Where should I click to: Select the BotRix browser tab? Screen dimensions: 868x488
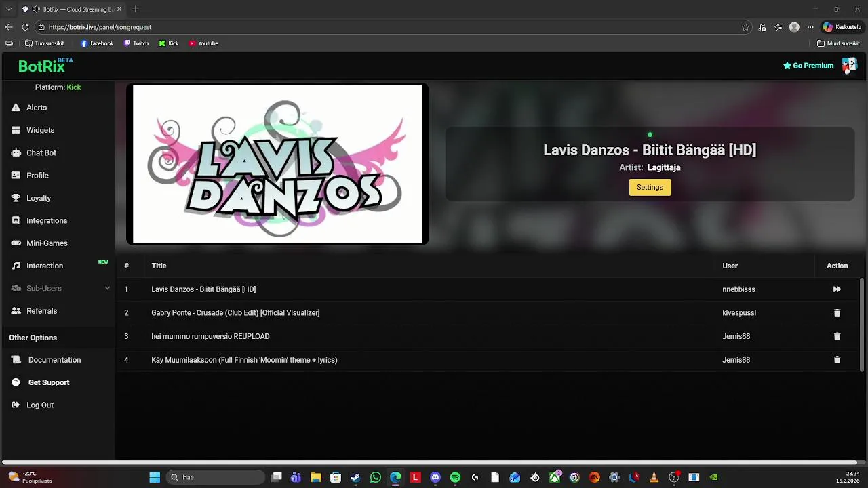73,9
